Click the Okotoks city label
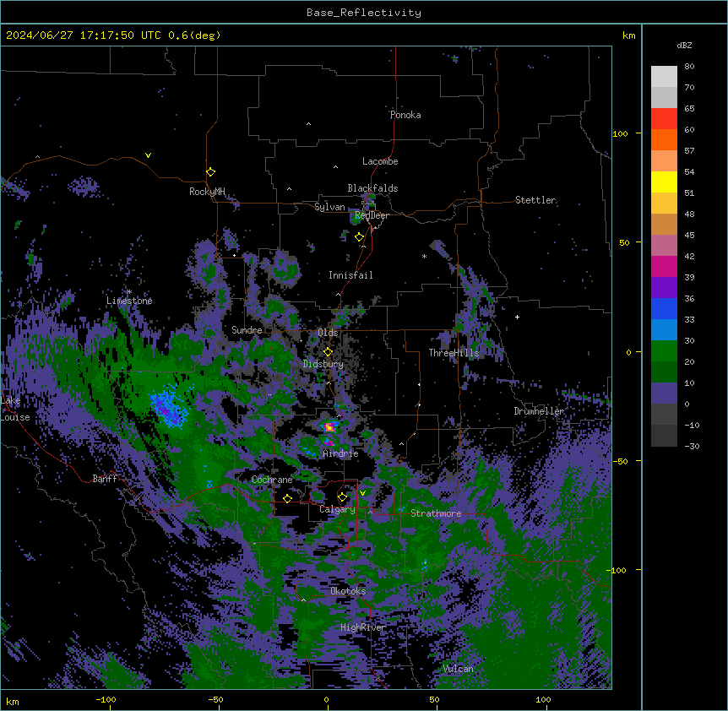 pyautogui.click(x=348, y=591)
